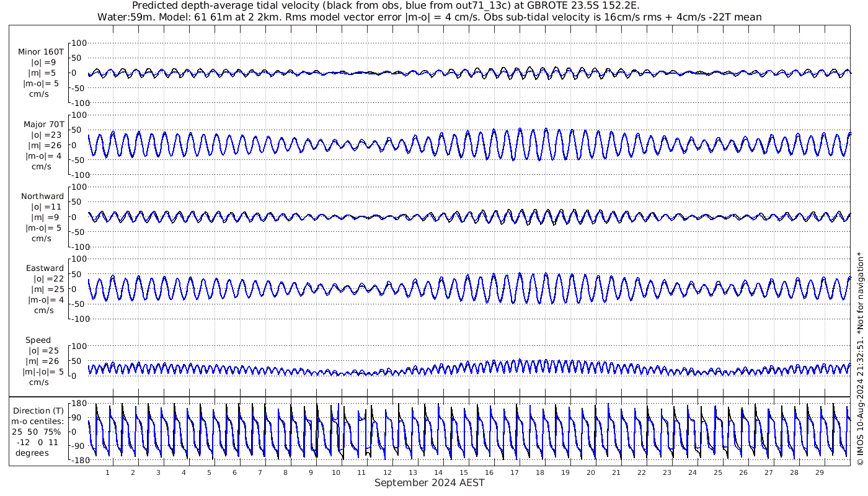Click day '1' tick label on x-axis
The image size is (868, 496).
point(108,472)
